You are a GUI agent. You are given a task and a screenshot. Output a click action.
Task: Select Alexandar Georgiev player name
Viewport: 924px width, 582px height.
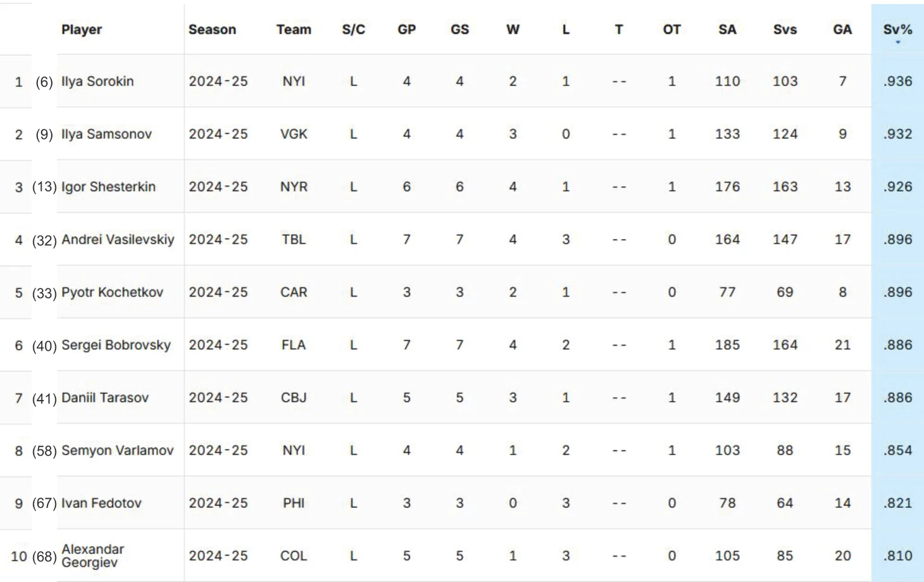(92, 555)
